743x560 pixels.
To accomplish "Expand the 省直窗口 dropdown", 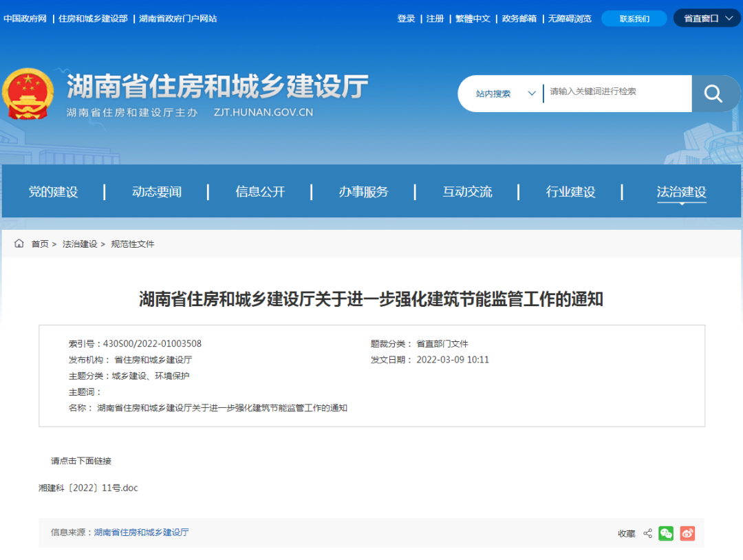I will 707,19.
